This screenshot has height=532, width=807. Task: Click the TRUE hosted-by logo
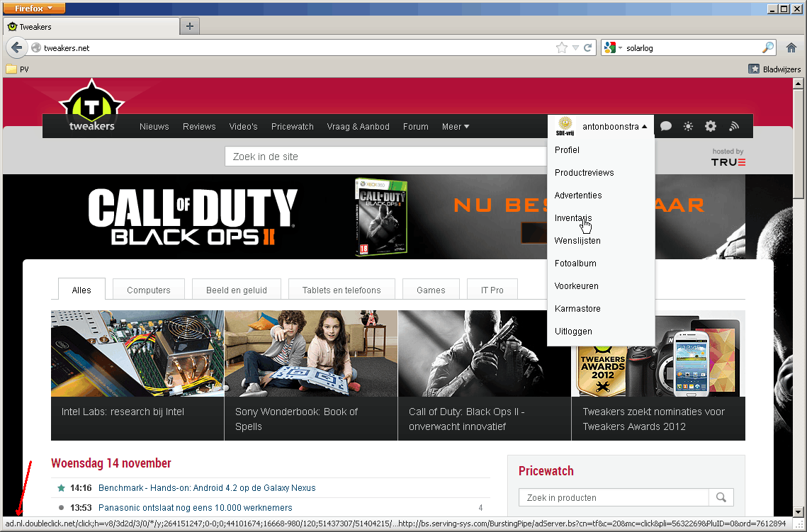click(728, 162)
